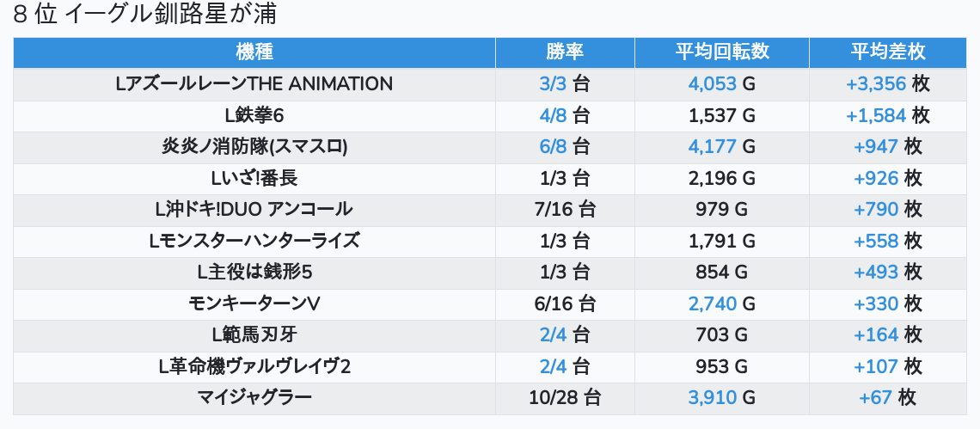
Task: Click the Lいざ!番長 machine name
Action: pyautogui.click(x=254, y=178)
